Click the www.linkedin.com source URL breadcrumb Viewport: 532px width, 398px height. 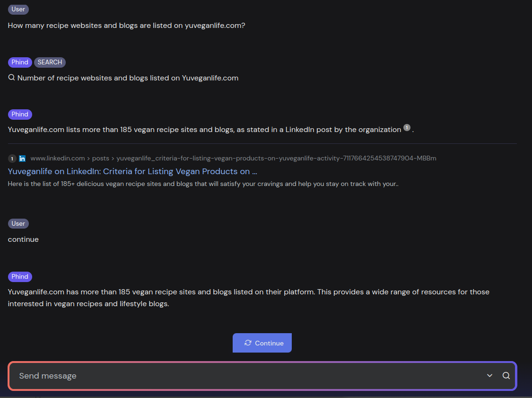coord(233,158)
